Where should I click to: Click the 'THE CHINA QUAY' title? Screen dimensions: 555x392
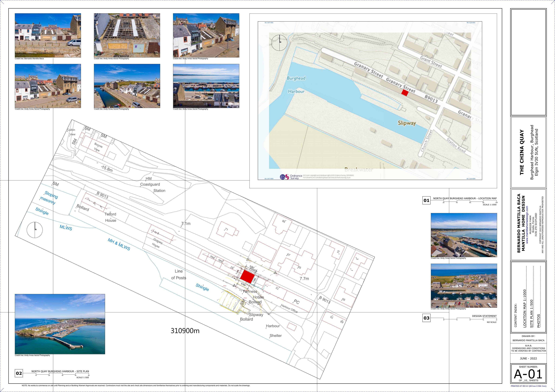pos(522,152)
